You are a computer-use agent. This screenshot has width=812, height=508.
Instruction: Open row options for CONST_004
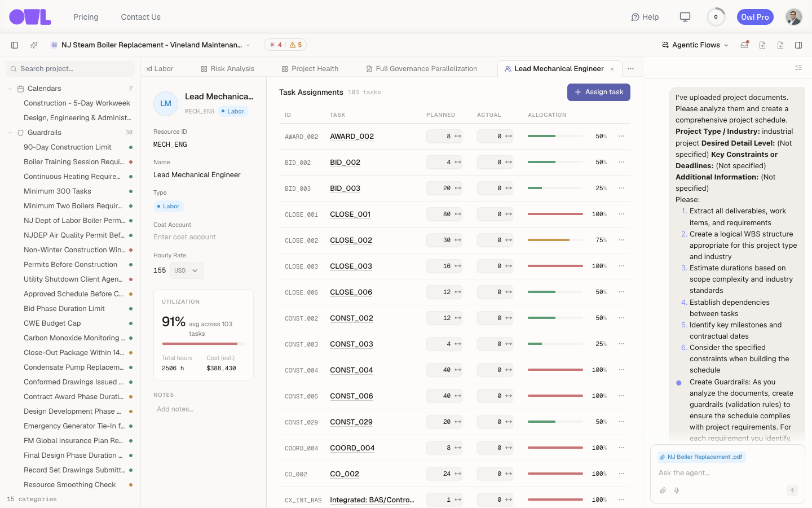(x=621, y=370)
